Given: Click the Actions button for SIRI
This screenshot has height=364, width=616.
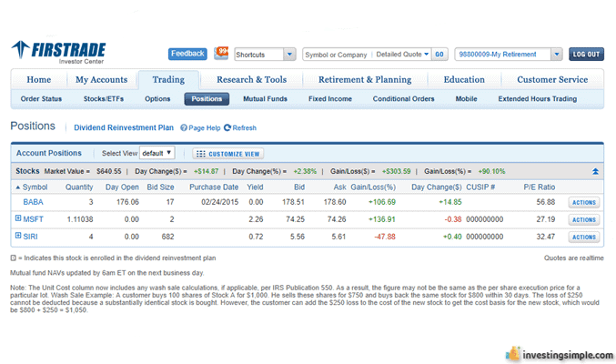Looking at the screenshot, I should [584, 237].
